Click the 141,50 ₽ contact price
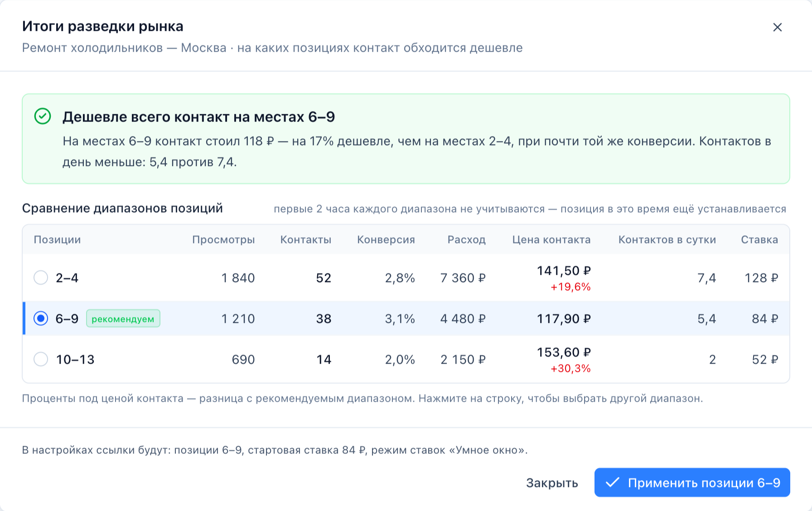Viewport: 812px width, 511px height. [564, 271]
